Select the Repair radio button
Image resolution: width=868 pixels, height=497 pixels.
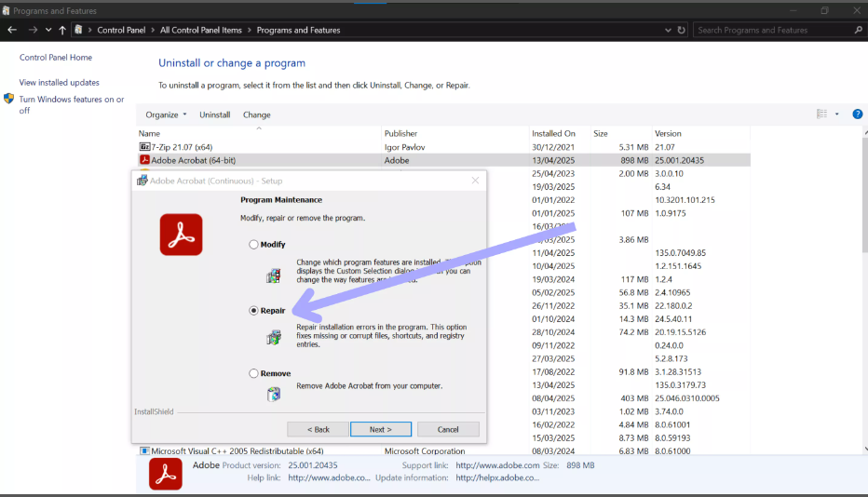click(253, 311)
